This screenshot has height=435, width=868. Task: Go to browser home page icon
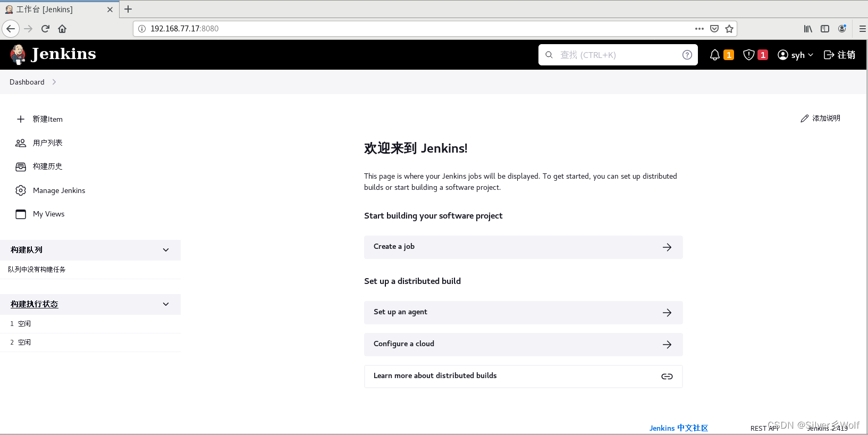[62, 29]
